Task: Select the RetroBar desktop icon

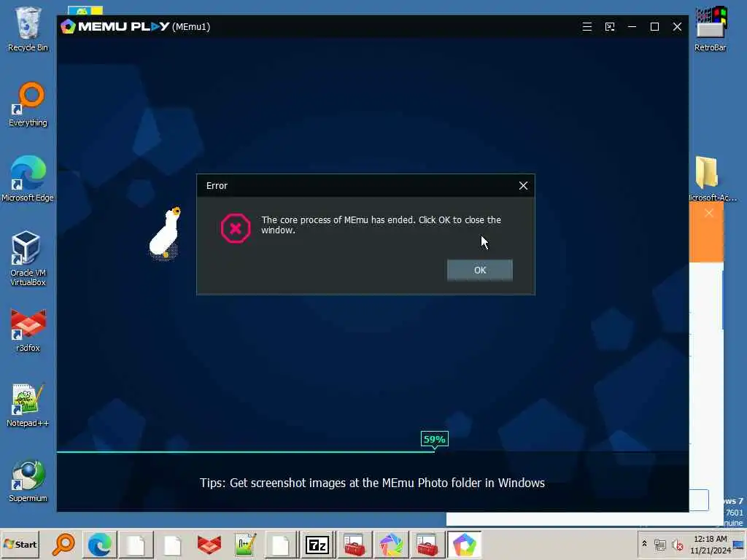Action: [711, 29]
